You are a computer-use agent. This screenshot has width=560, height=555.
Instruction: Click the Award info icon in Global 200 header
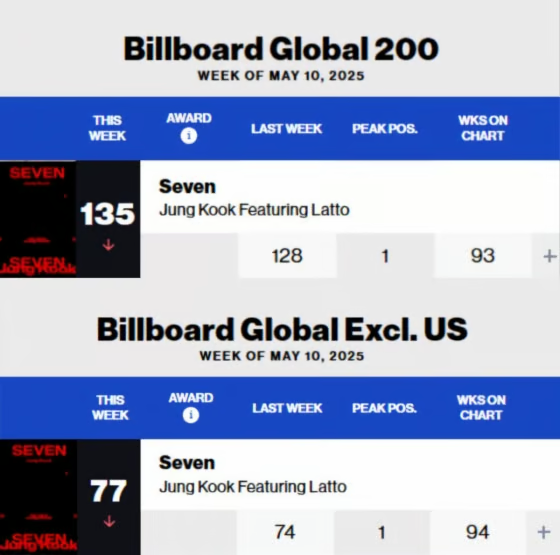(x=189, y=136)
